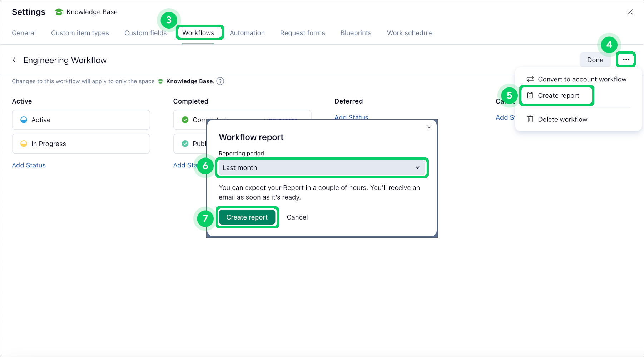
Task: Open the Reporting period dropdown
Action: coord(321,167)
